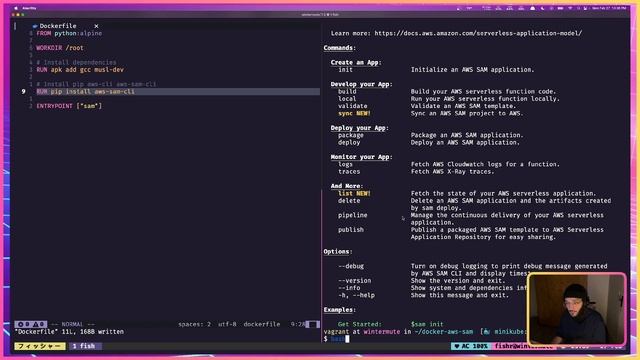Select the Dockerfile tab
Screen dimensions: 640x360
58,26
